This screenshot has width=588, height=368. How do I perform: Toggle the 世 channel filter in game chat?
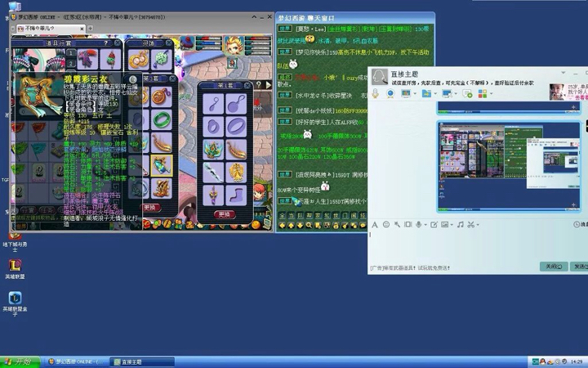click(x=336, y=216)
